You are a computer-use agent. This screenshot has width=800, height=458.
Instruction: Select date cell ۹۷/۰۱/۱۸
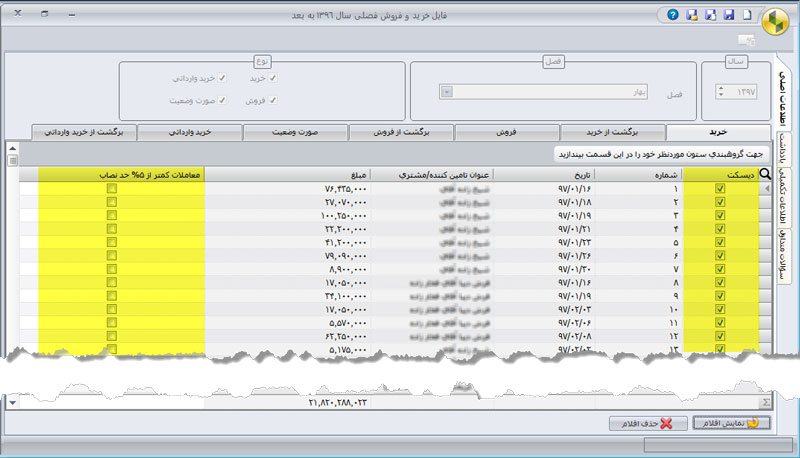[x=544, y=202]
